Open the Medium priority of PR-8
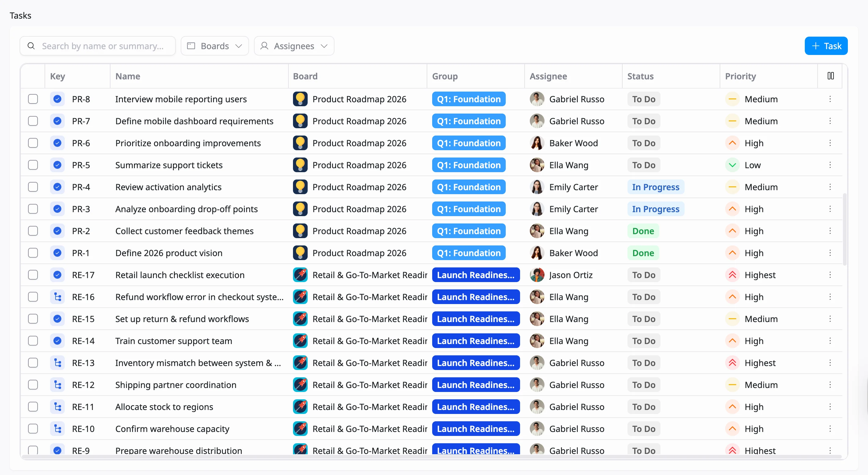Screen dimensions: 868x475 point(751,99)
